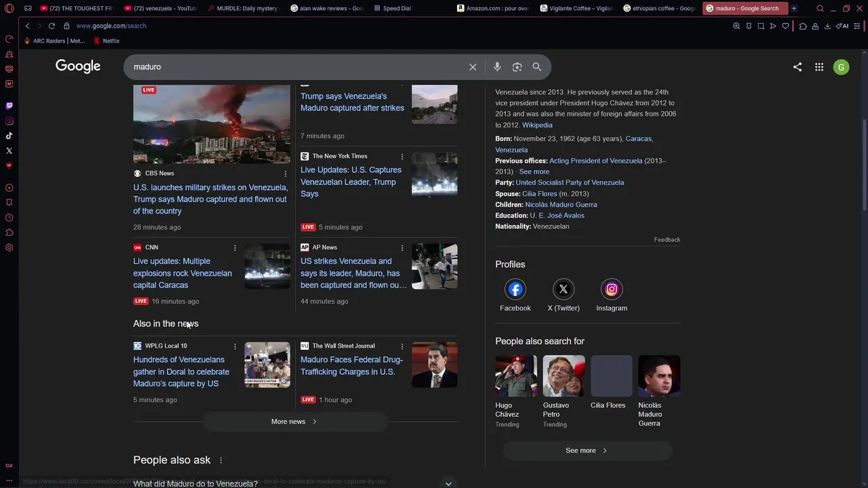Screen dimensions: 868x488
Task: Open options for WPLG Local 10 story
Action: [x=235, y=346]
